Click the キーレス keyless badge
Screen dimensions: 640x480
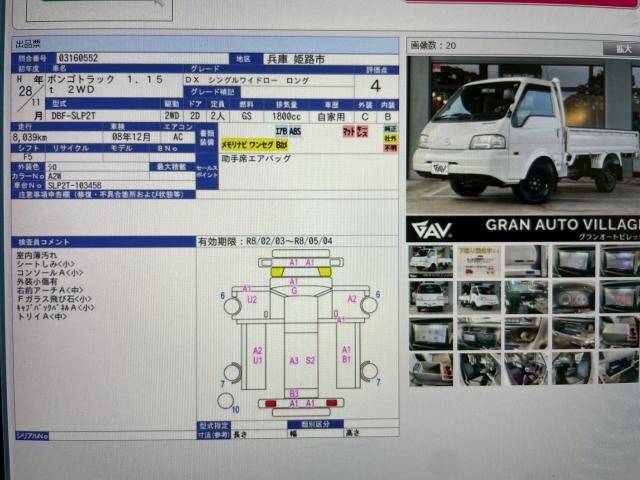coord(361,131)
